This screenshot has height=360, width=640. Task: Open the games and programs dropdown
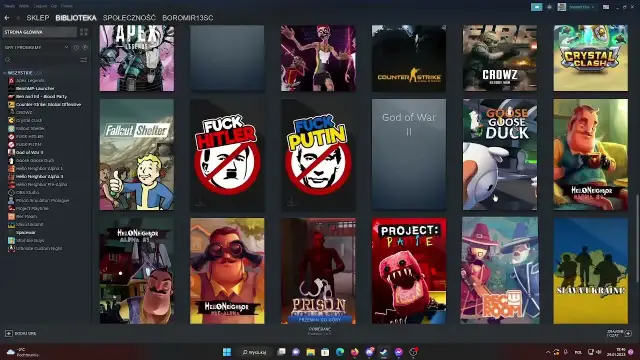click(37, 47)
